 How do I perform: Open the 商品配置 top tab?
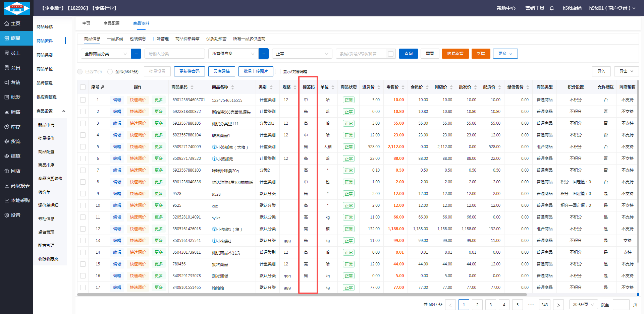tap(111, 23)
